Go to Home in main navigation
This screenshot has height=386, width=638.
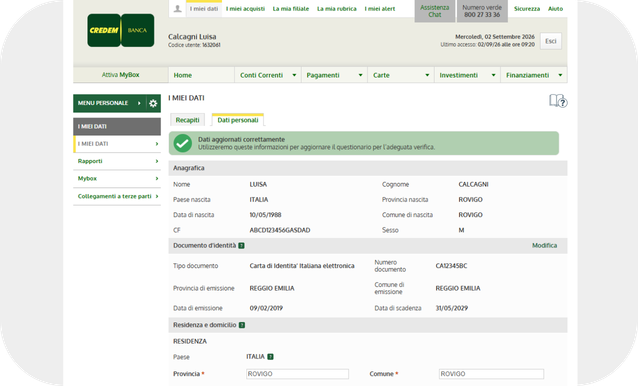tap(201, 75)
